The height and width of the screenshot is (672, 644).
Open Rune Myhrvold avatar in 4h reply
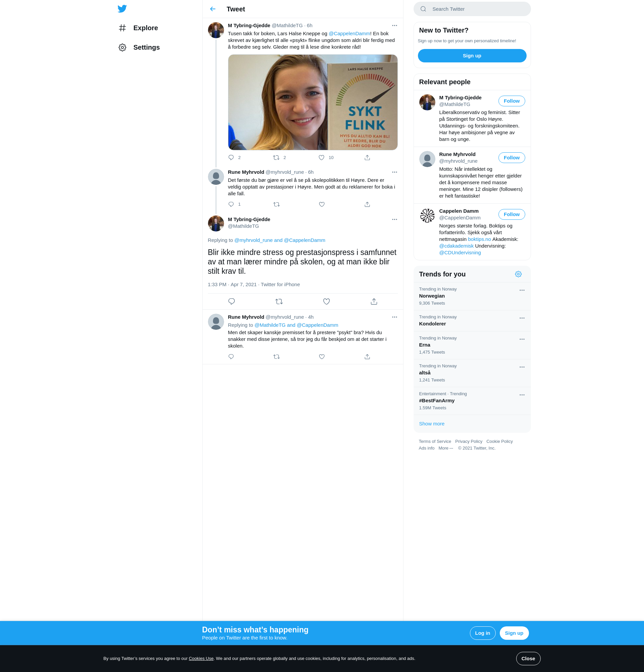click(216, 322)
